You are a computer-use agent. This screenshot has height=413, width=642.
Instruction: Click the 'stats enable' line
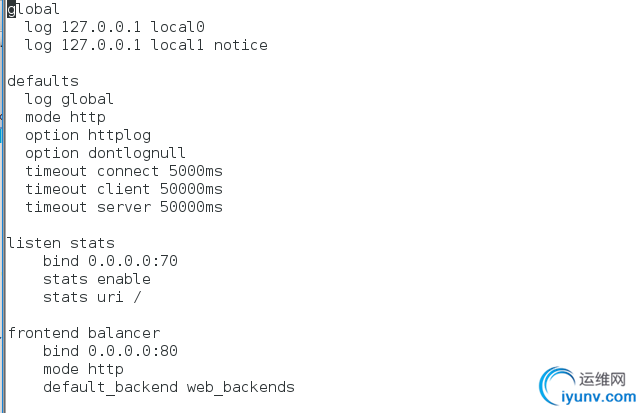pyautogui.click(x=97, y=279)
